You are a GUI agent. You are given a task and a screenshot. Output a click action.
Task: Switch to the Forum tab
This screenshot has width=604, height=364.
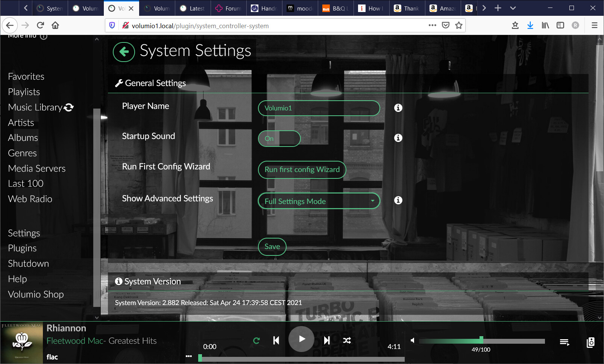click(229, 8)
